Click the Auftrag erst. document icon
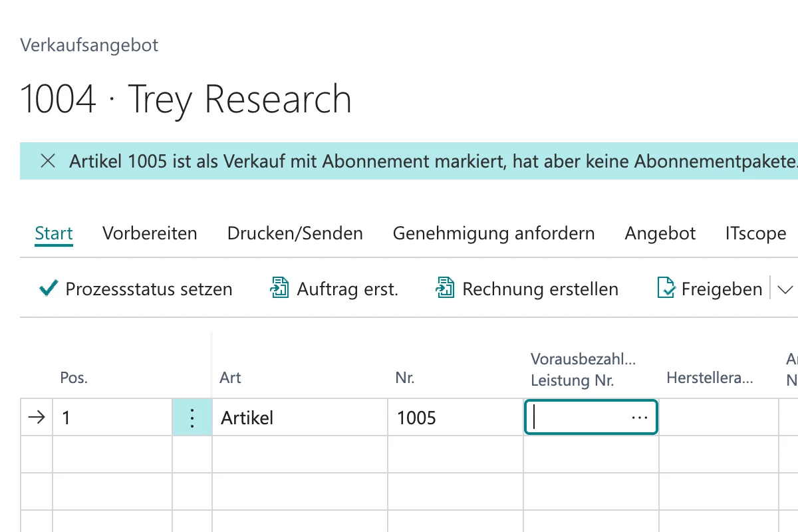 point(279,289)
